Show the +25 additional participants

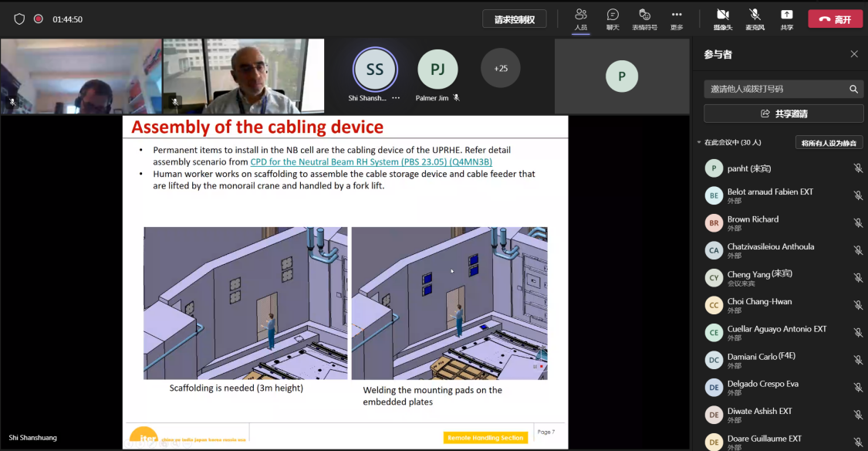coord(501,69)
